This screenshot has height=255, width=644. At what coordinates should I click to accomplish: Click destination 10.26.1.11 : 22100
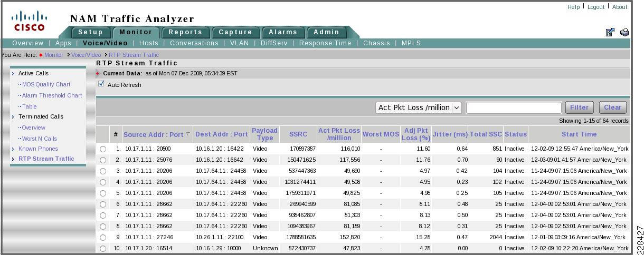pyautogui.click(x=221, y=237)
